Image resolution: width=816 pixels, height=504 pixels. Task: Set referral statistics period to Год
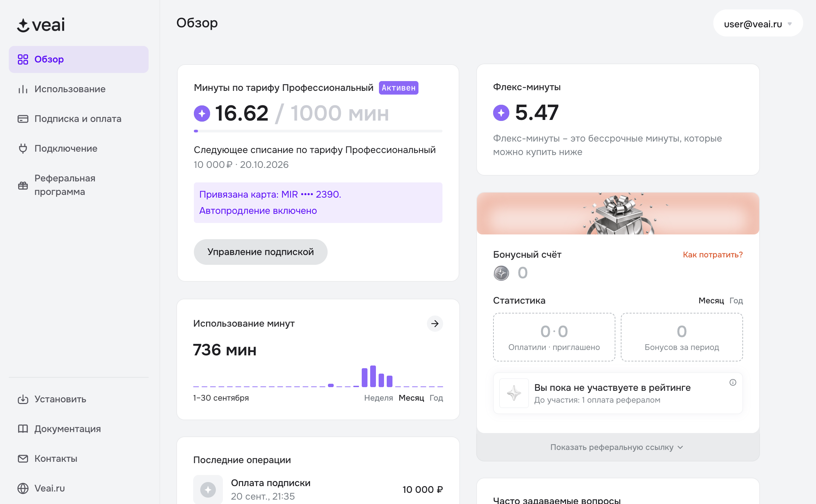coord(736,301)
